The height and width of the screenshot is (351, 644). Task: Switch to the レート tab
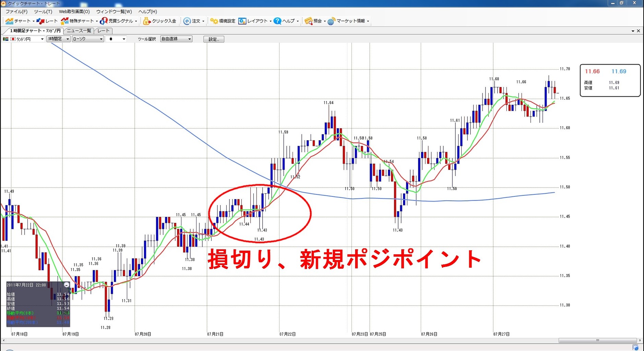click(x=104, y=31)
